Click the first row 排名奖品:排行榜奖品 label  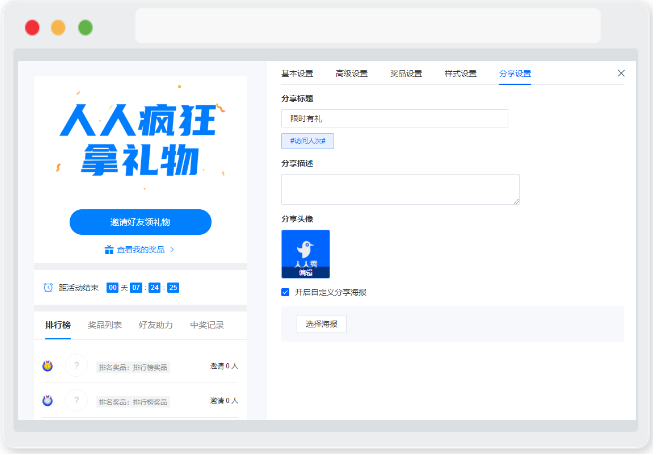click(133, 367)
